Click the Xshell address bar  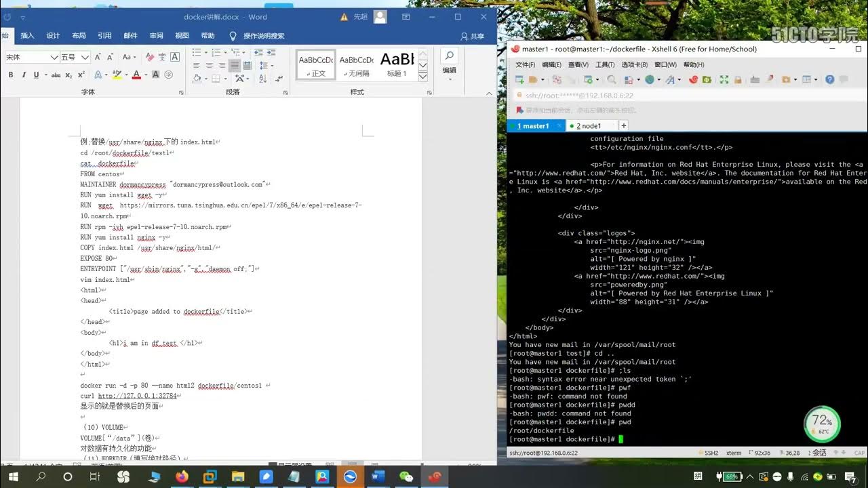click(x=685, y=96)
